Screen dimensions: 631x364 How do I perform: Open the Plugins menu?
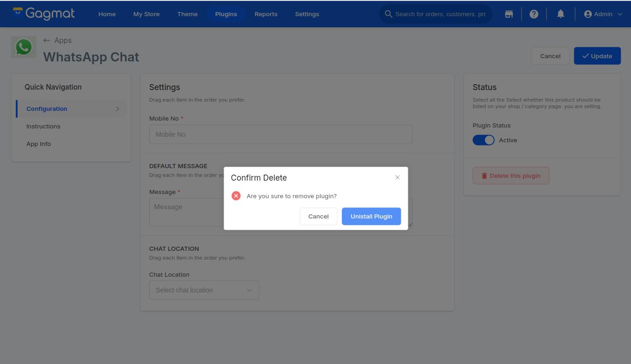(226, 14)
